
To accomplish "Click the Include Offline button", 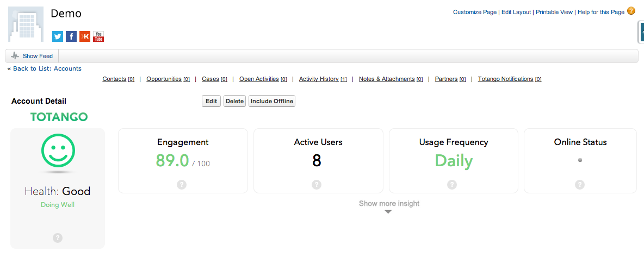I will [x=272, y=101].
